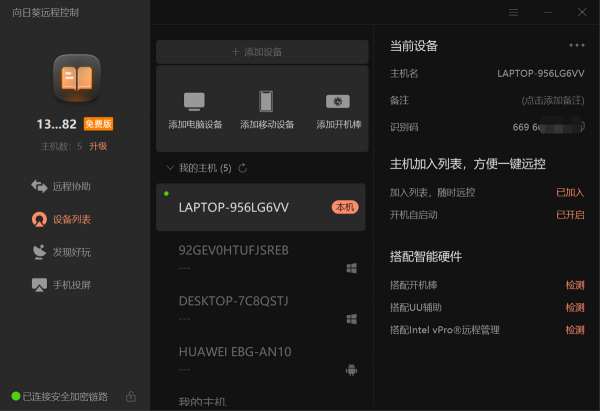Open the three-dot menu for 当前设备
The width and height of the screenshot is (600, 411).
576,45
